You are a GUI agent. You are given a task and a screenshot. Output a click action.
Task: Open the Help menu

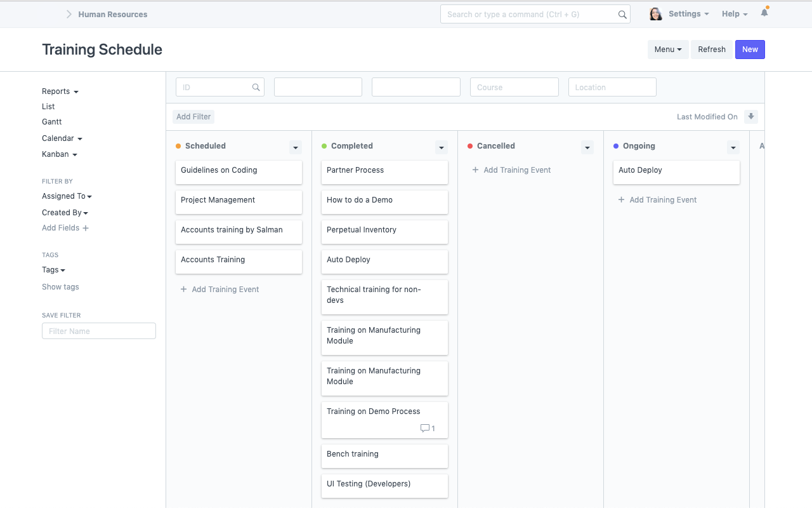click(734, 14)
